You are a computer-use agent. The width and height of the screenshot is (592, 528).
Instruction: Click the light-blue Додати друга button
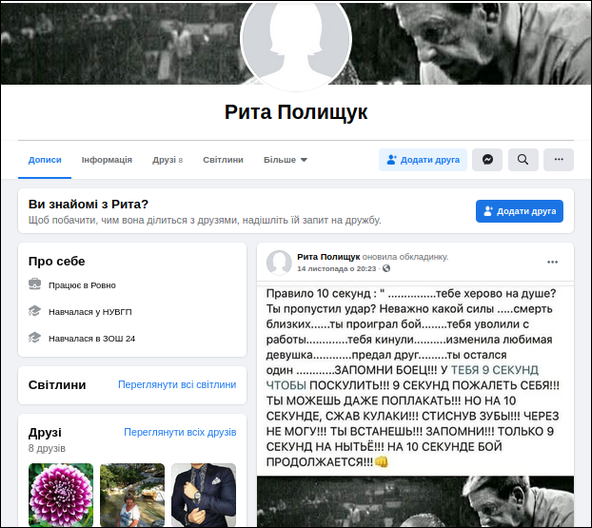coord(423,160)
